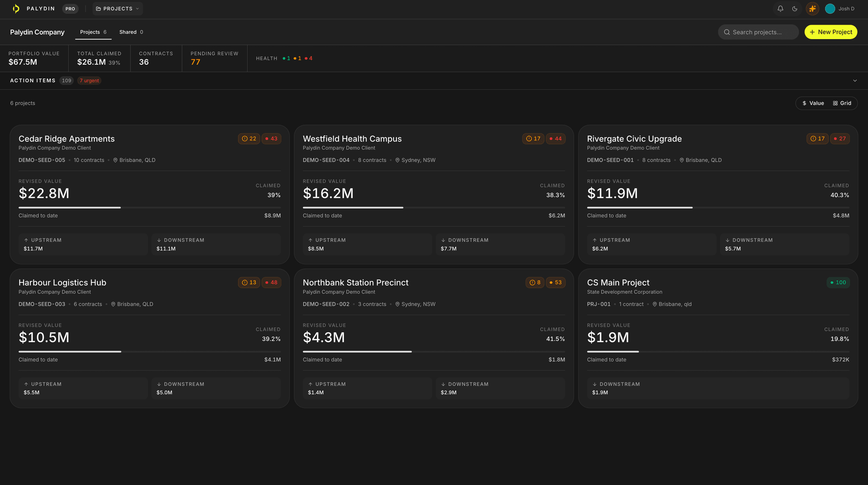Click Northbank Downstream $2.9M tile

[500, 388]
